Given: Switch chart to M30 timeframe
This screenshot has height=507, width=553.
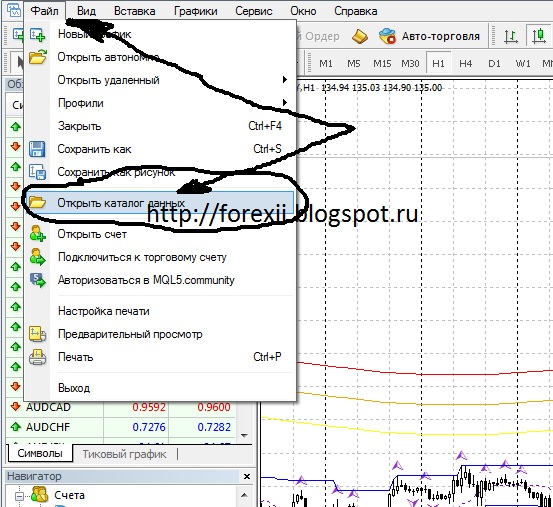Looking at the screenshot, I should pyautogui.click(x=410, y=63).
